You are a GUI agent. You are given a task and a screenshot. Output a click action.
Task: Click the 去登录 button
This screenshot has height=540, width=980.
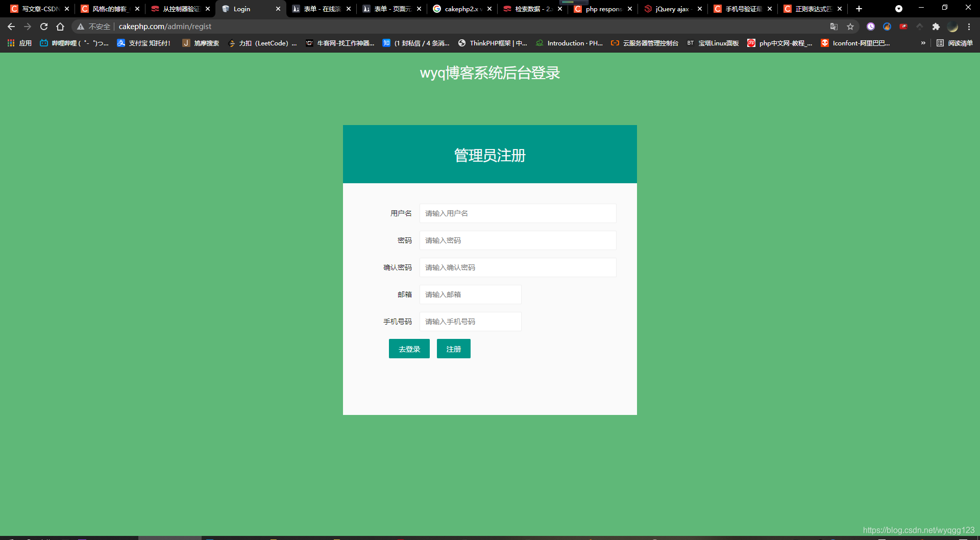coord(409,349)
